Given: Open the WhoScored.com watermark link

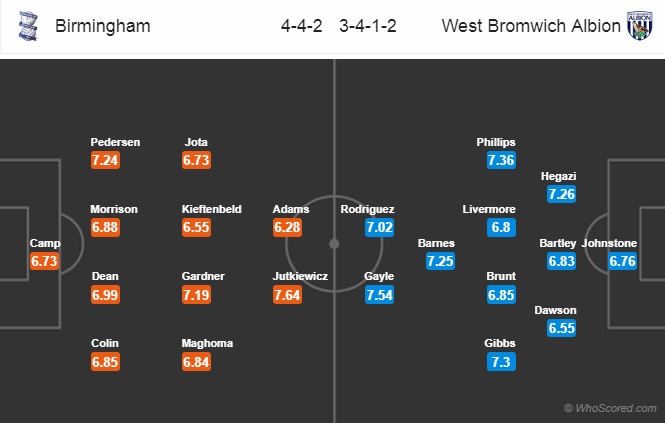Looking at the screenshot, I should point(610,407).
